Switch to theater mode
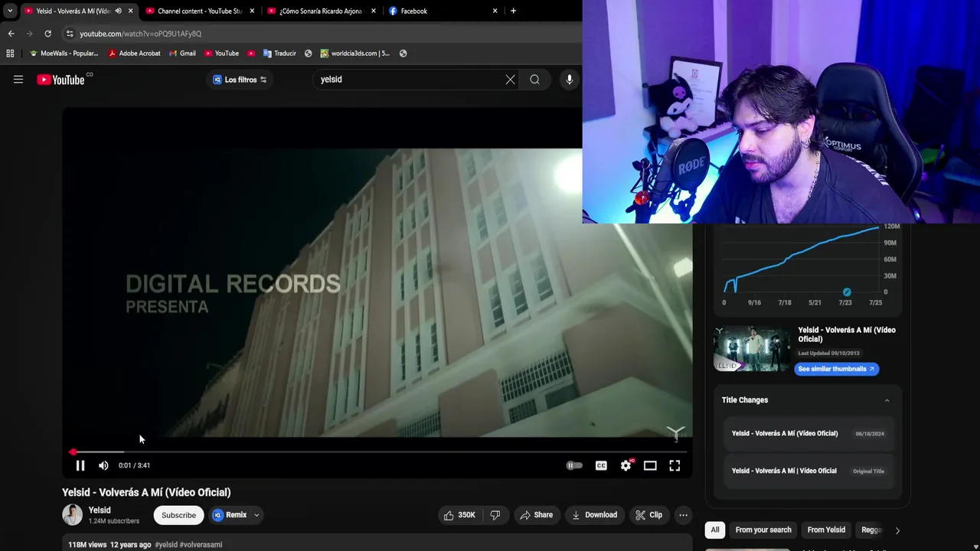 click(650, 465)
